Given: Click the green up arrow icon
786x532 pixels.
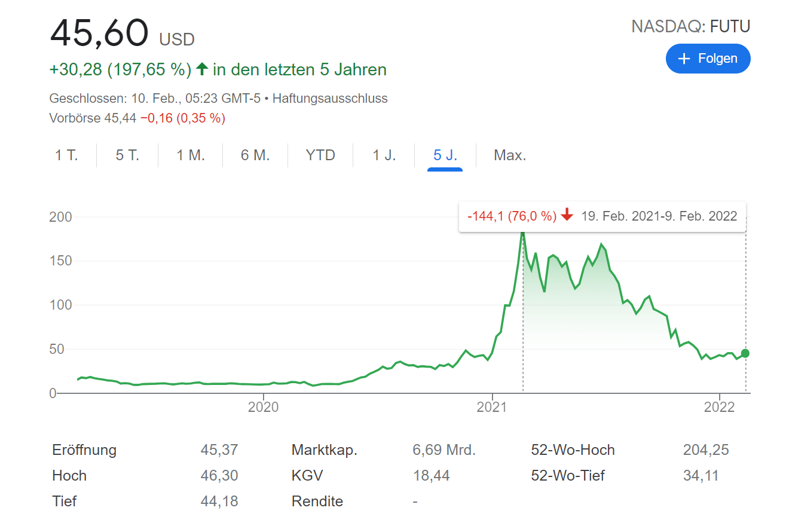Looking at the screenshot, I should pos(201,69).
